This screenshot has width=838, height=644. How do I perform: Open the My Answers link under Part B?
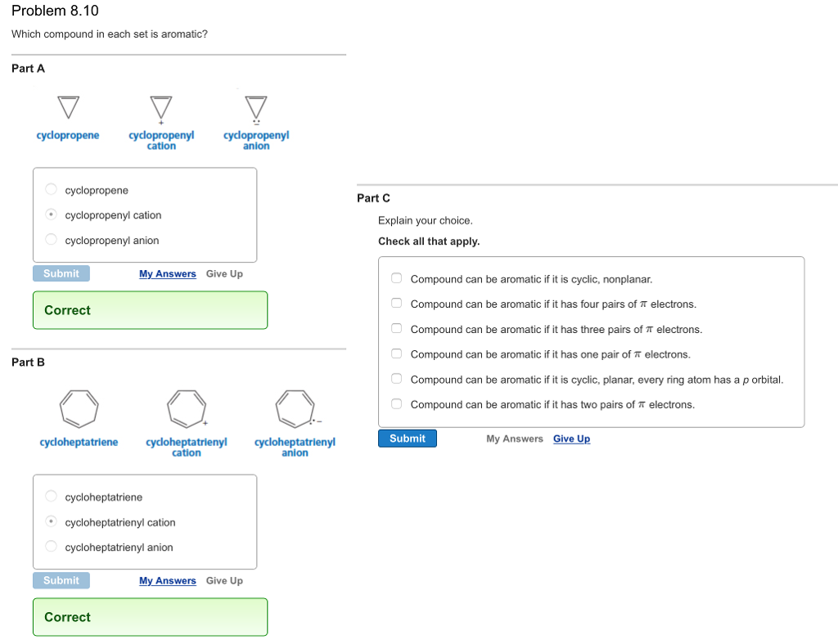pyautogui.click(x=167, y=581)
